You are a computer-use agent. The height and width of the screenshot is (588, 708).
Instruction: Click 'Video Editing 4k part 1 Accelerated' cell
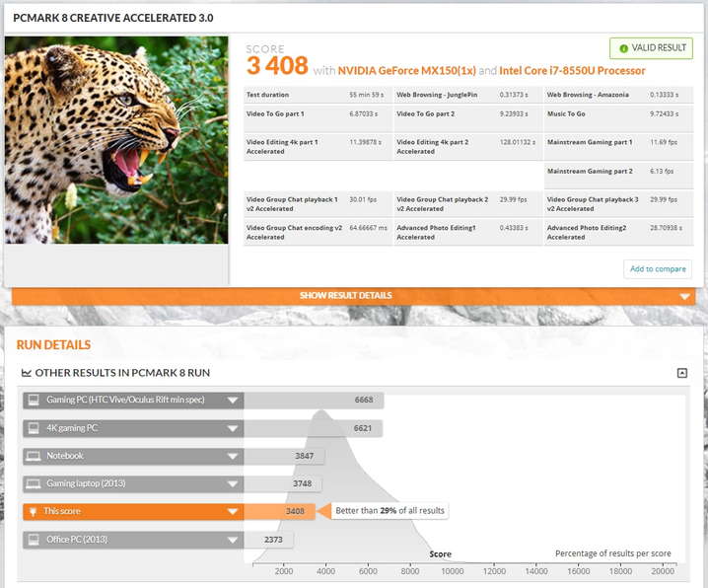tap(318, 147)
